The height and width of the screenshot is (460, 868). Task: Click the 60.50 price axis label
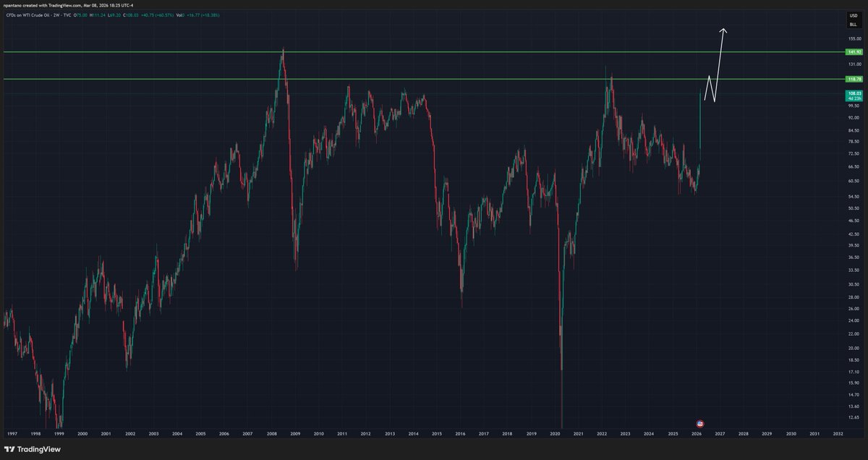click(x=854, y=182)
